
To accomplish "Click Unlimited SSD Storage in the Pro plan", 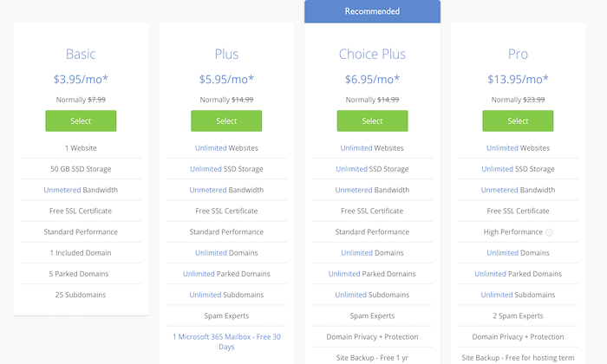I will pos(518,169).
